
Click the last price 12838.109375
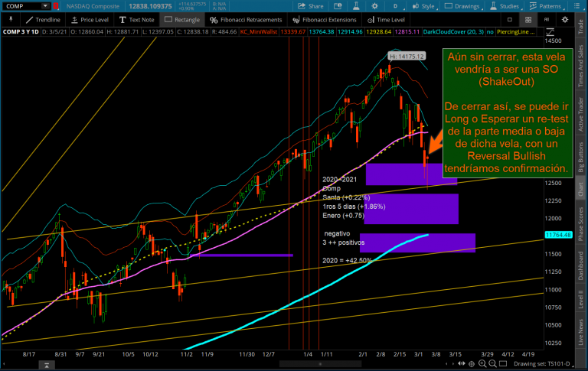coord(150,6)
